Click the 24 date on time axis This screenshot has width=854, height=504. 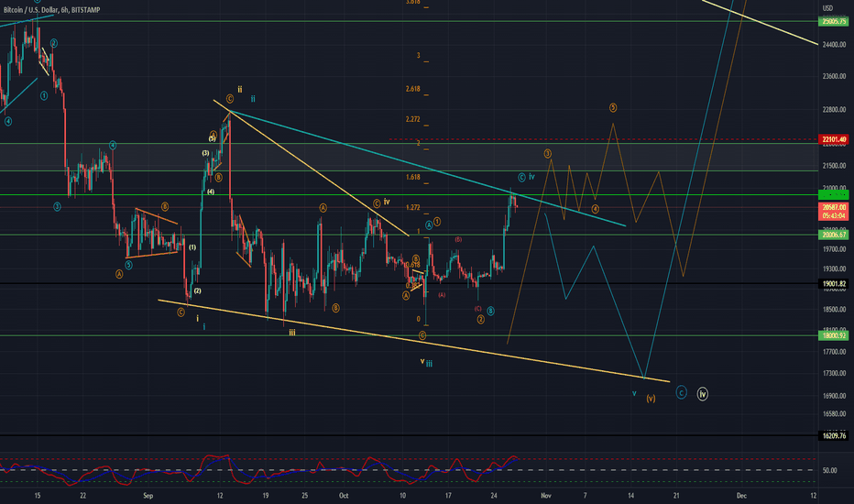click(x=494, y=495)
